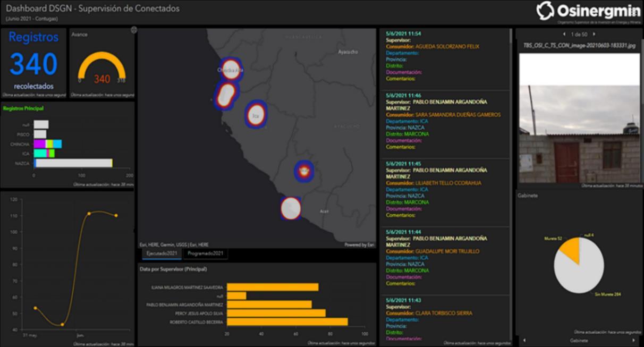The height and width of the screenshot is (347, 644).
Task: Select the null bar in Registros Principal
Action: pos(41,124)
